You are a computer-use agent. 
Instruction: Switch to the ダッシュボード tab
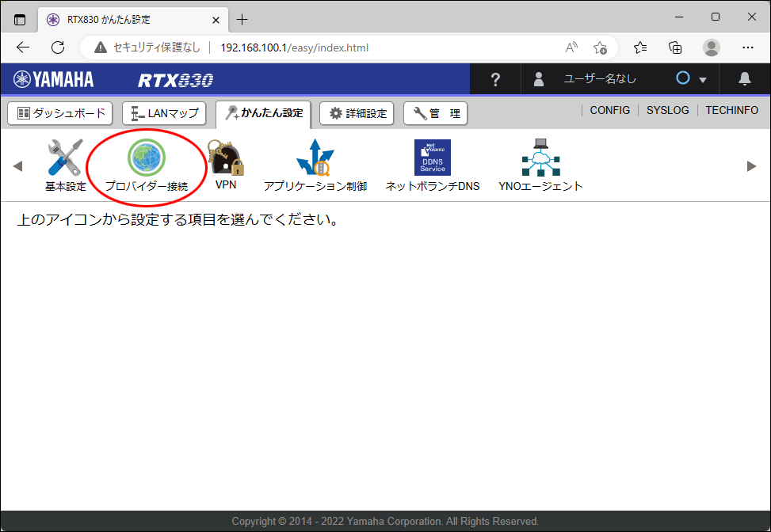point(60,113)
